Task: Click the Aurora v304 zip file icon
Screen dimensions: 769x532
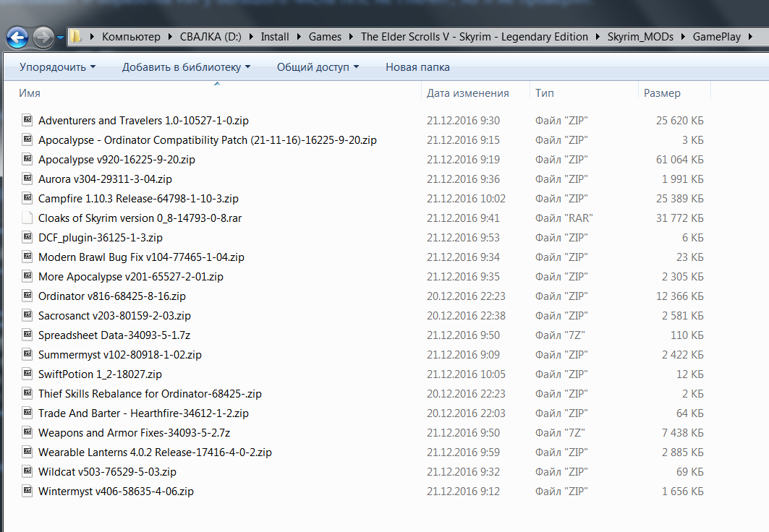Action: pos(27,179)
